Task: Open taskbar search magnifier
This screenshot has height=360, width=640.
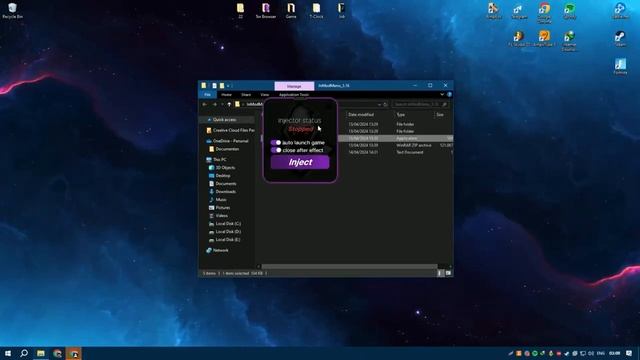Action: [24, 353]
